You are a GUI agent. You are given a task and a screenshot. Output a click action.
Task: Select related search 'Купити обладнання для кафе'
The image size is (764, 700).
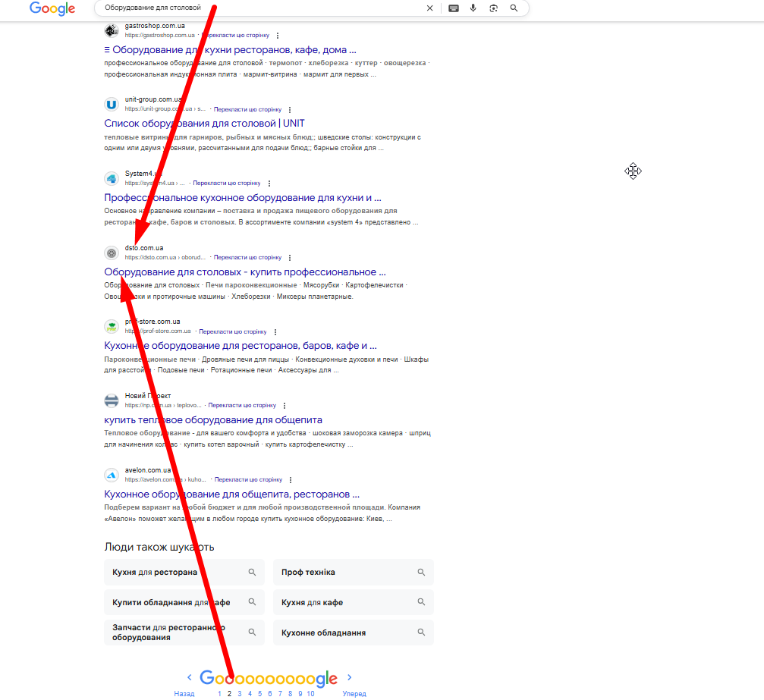[x=184, y=603]
